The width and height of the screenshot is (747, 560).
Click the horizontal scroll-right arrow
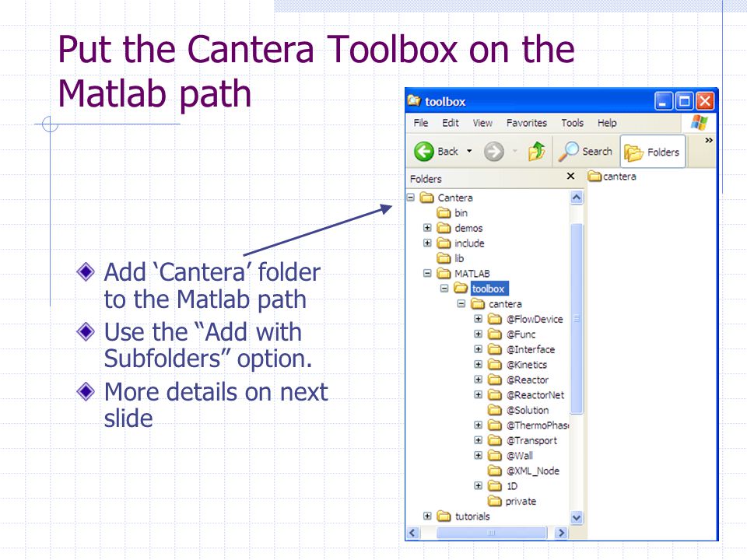coord(562,533)
